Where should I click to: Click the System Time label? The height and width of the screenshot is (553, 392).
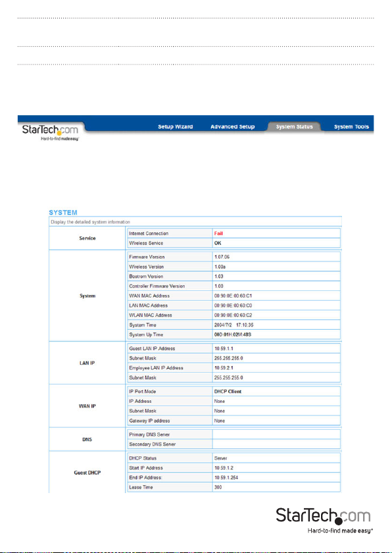(142, 325)
